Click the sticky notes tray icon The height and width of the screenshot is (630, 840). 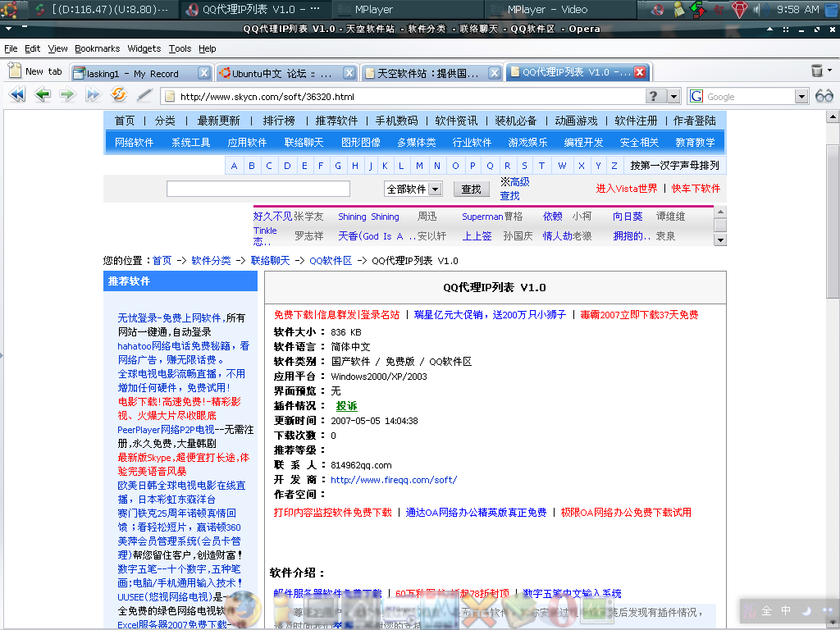678,10
